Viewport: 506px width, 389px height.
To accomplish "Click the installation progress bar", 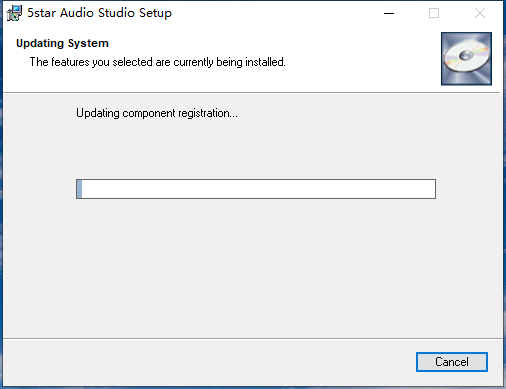I will click(x=256, y=189).
